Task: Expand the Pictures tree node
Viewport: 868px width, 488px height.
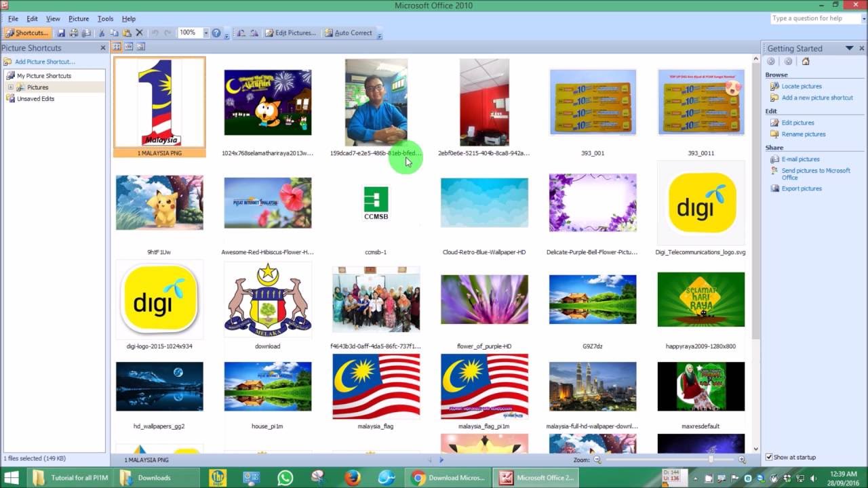Action: 11,87
